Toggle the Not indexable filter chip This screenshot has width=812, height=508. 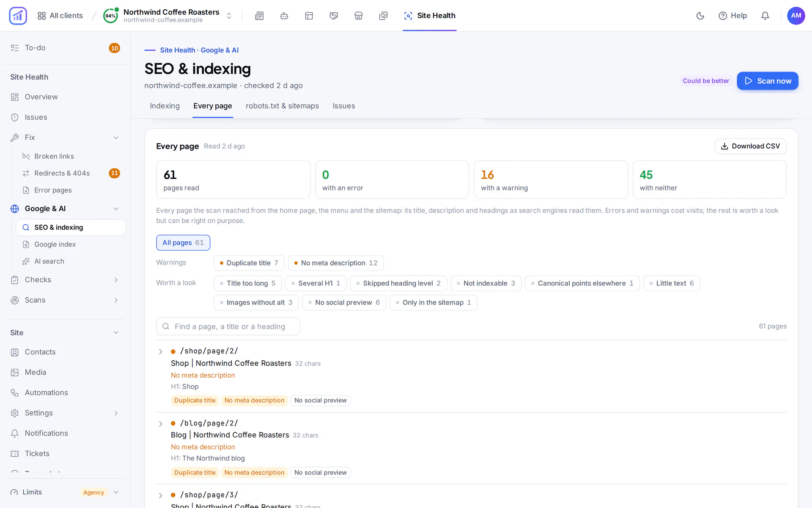point(486,283)
